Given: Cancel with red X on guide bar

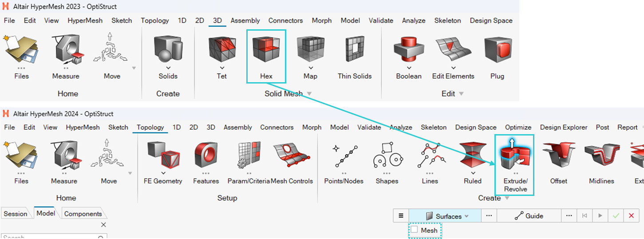Looking at the screenshot, I should (631, 216).
